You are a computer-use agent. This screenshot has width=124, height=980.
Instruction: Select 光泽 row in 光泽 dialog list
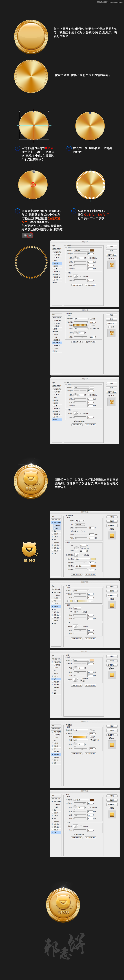tap(57, 679)
